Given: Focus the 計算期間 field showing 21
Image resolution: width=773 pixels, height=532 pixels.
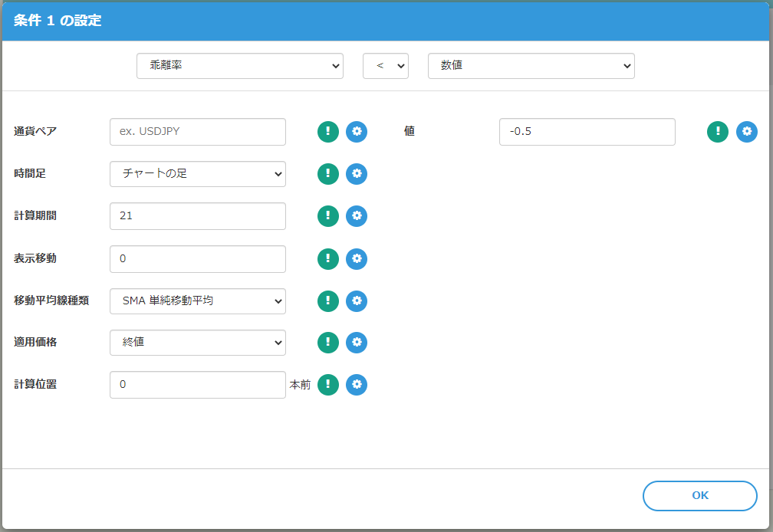Looking at the screenshot, I should 198,216.
